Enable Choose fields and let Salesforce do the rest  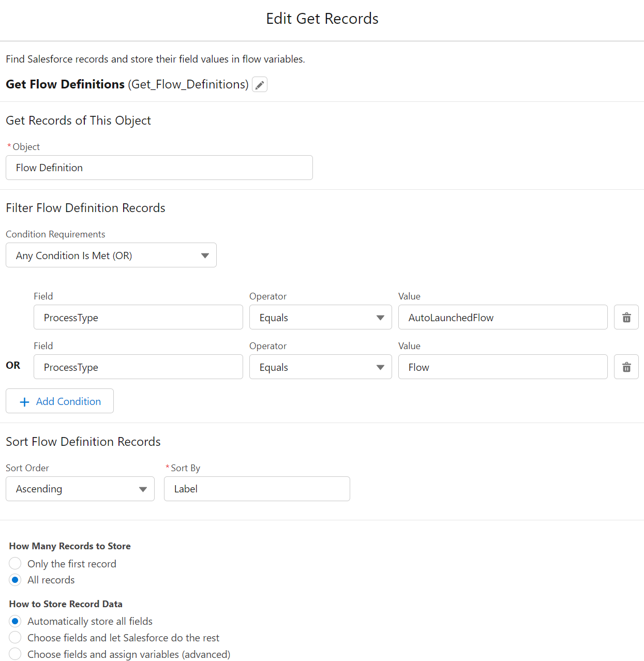pos(14,637)
